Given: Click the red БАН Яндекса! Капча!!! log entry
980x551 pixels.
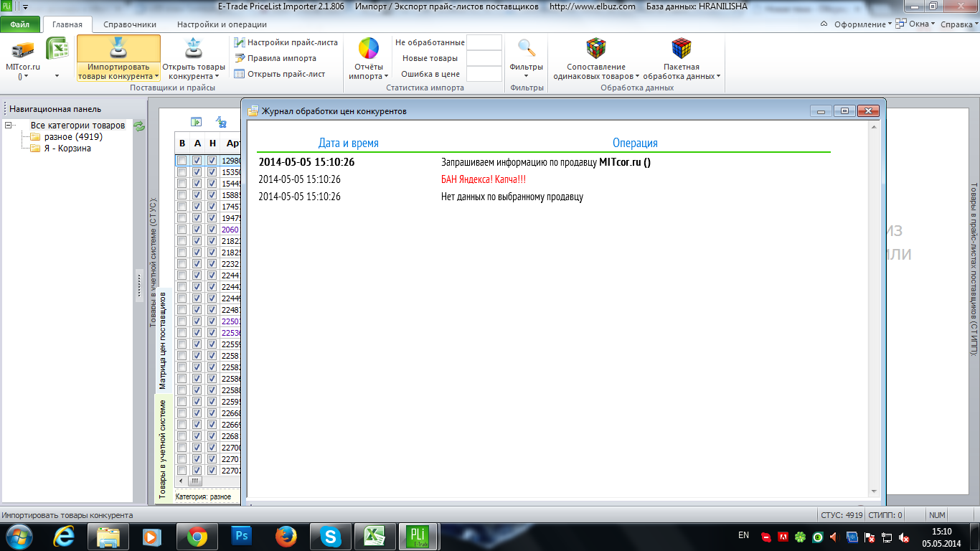Looking at the screenshot, I should (x=484, y=179).
